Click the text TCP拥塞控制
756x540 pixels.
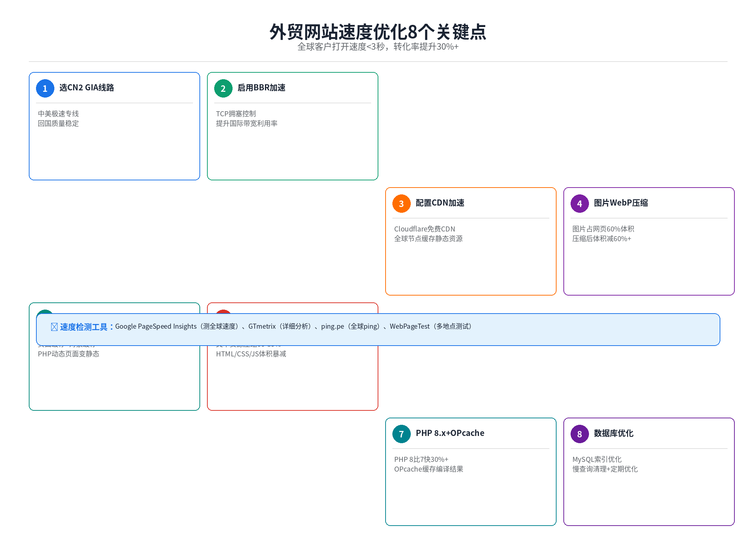(236, 114)
